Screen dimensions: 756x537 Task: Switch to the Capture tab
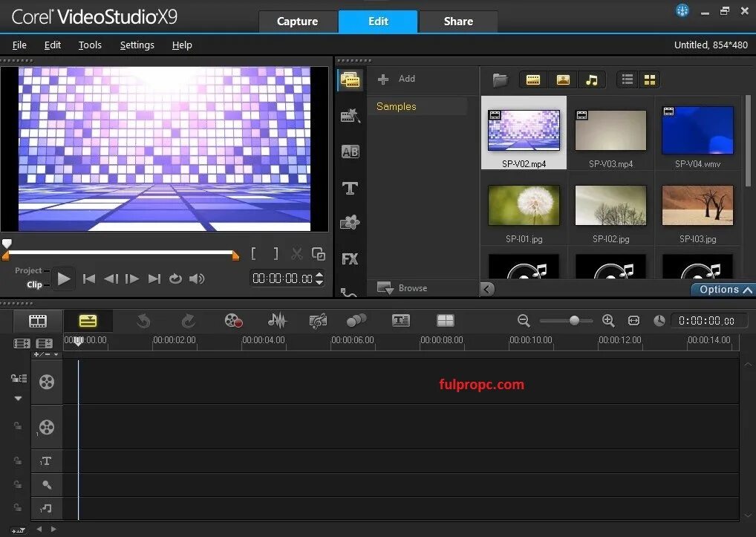[x=298, y=22]
